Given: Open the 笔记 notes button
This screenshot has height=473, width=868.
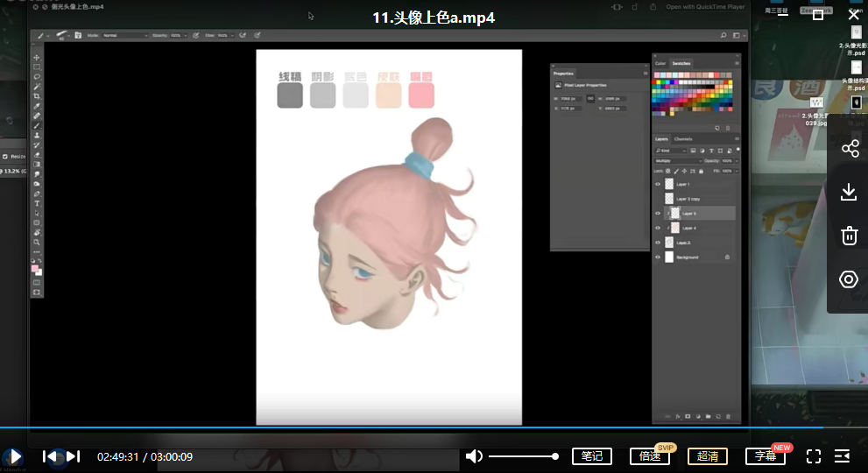Looking at the screenshot, I should (592, 456).
